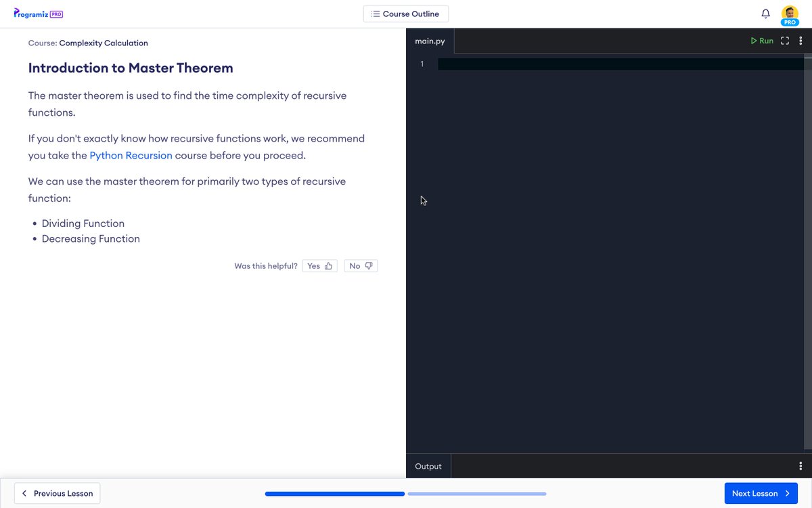This screenshot has height=508, width=812.
Task: Open Output panel three-dot menu
Action: click(801, 466)
